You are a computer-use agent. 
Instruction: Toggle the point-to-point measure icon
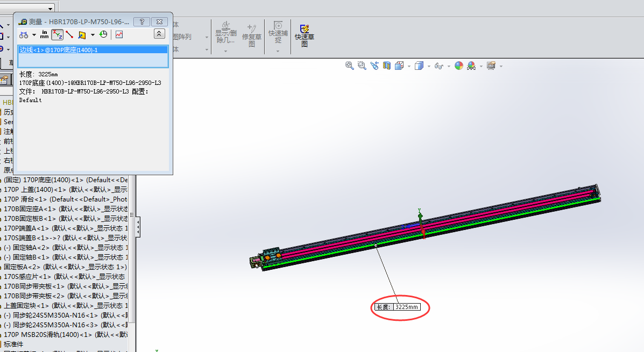69,35
